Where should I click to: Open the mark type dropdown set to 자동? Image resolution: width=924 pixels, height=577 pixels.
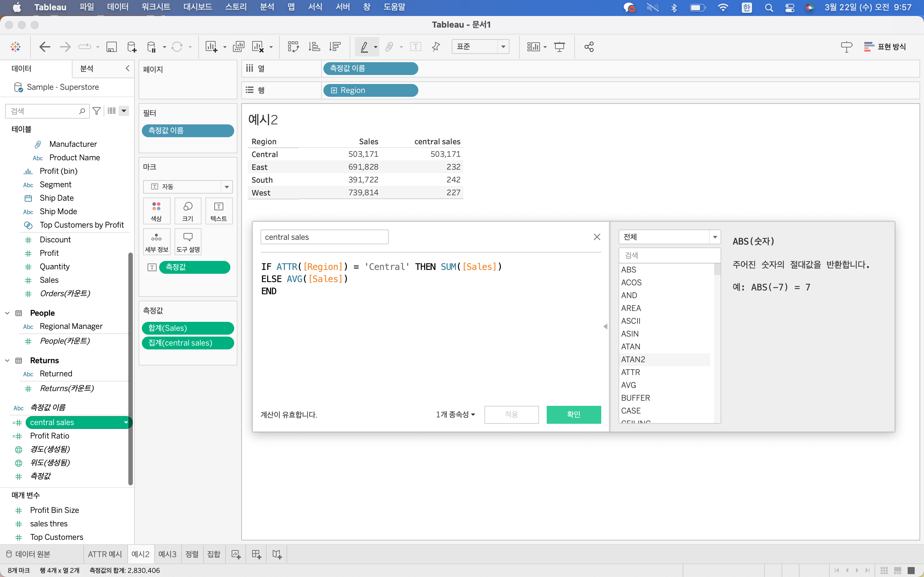(x=187, y=187)
